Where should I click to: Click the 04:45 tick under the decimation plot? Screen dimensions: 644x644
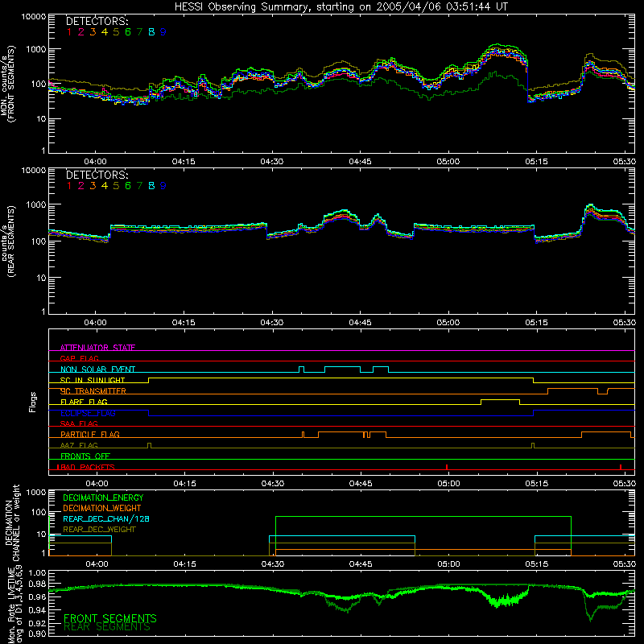pos(361,564)
